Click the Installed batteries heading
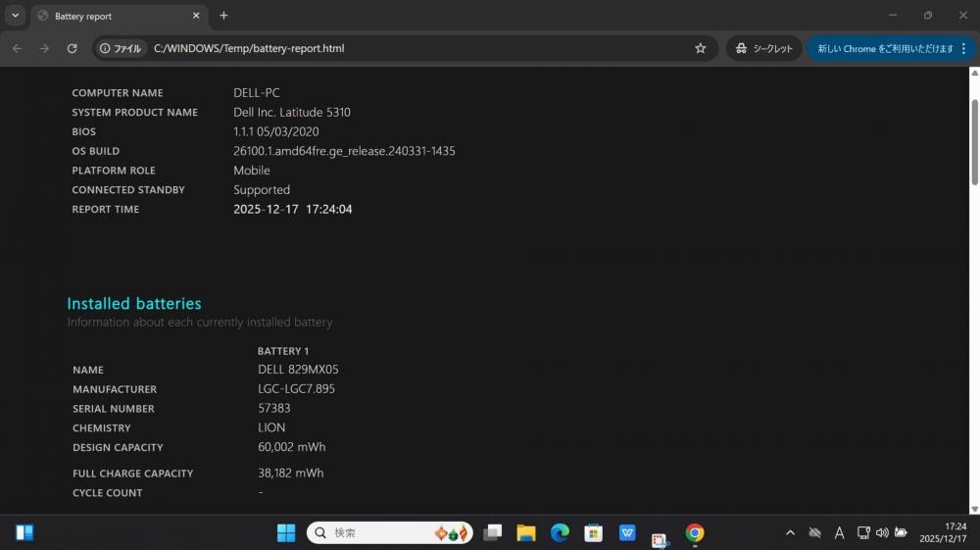This screenshot has width=980, height=550. [x=134, y=304]
